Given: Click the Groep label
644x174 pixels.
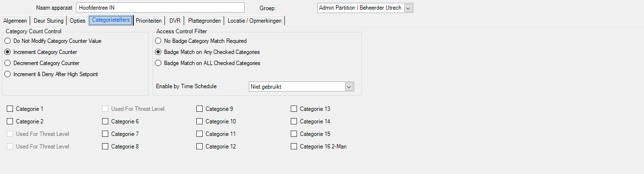Looking at the screenshot, I should tap(267, 8).
